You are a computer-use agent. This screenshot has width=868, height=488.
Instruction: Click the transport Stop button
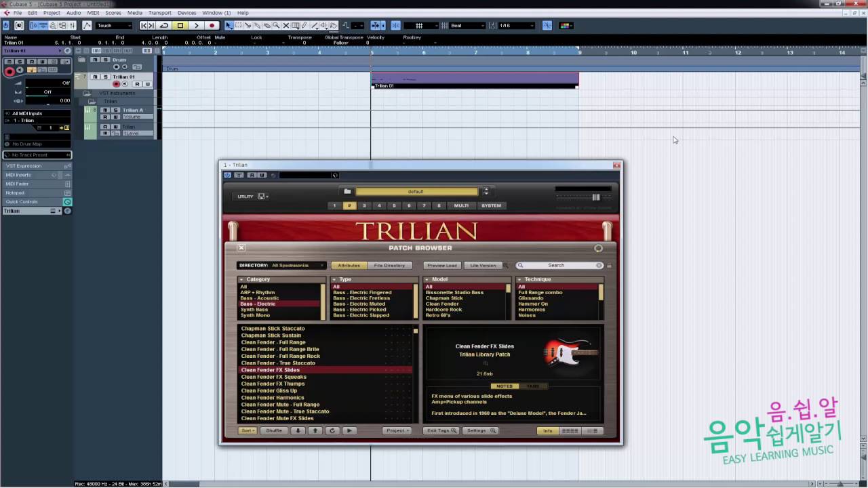180,26
